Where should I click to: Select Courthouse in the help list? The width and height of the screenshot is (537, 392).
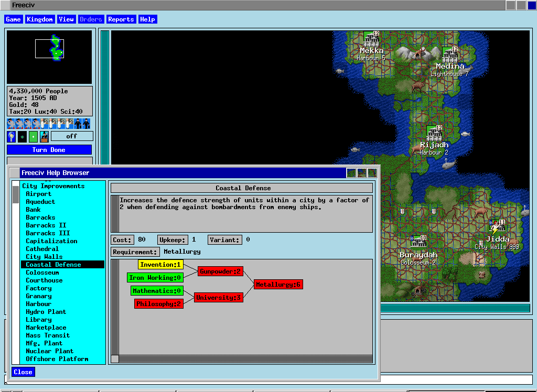click(x=44, y=280)
